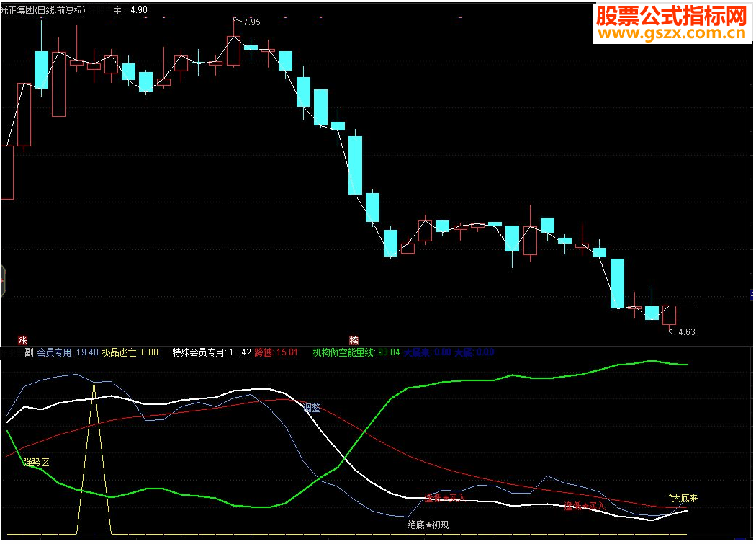Select the 极品逃亡: 0.00 indicator label
Viewport: 756px width, 544px height.
click(x=130, y=352)
